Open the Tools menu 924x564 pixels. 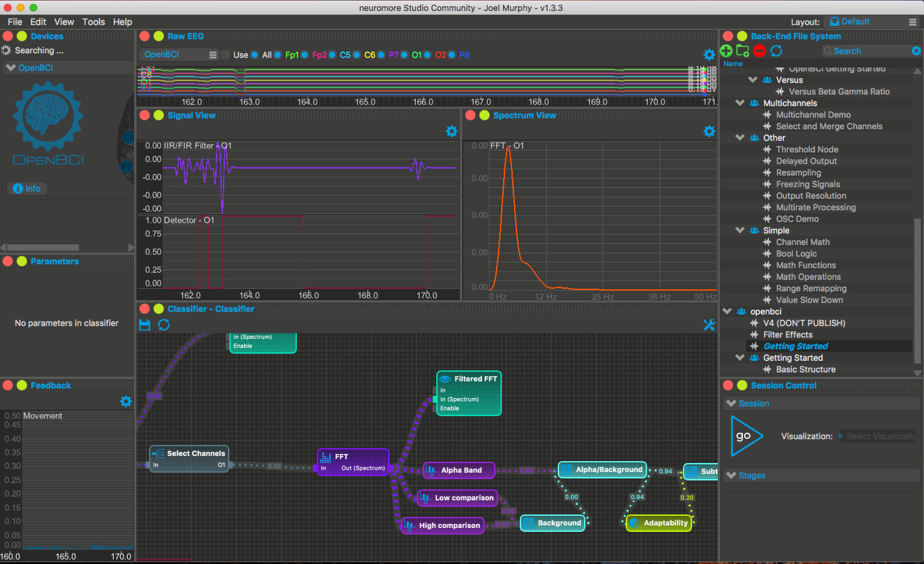coord(93,22)
